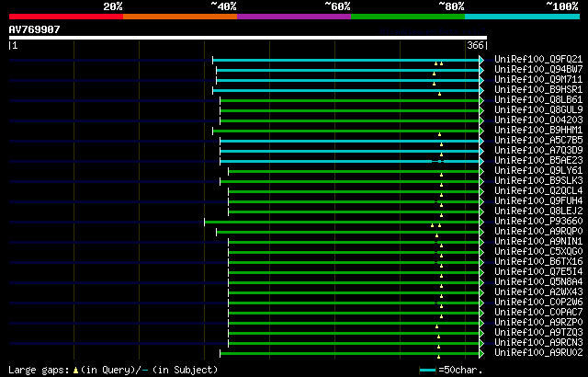The width and height of the screenshot is (588, 377).
Task: Click the 'Large gaps' legend text
Action: pyautogui.click(x=39, y=370)
